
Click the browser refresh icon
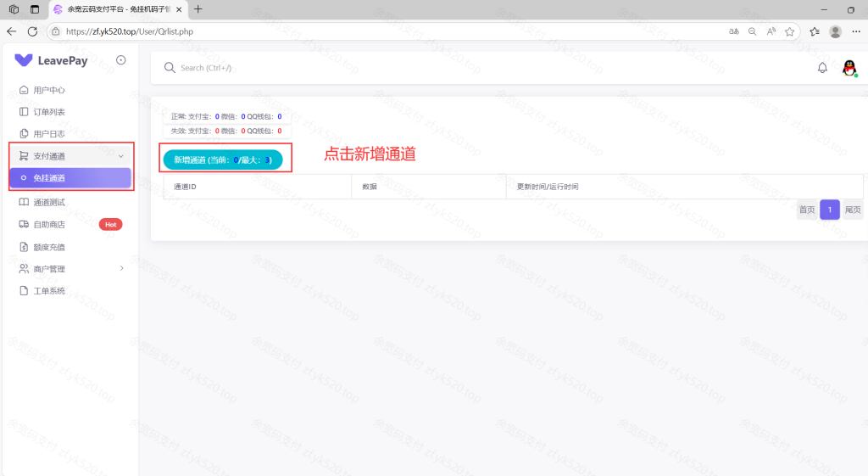click(x=32, y=31)
